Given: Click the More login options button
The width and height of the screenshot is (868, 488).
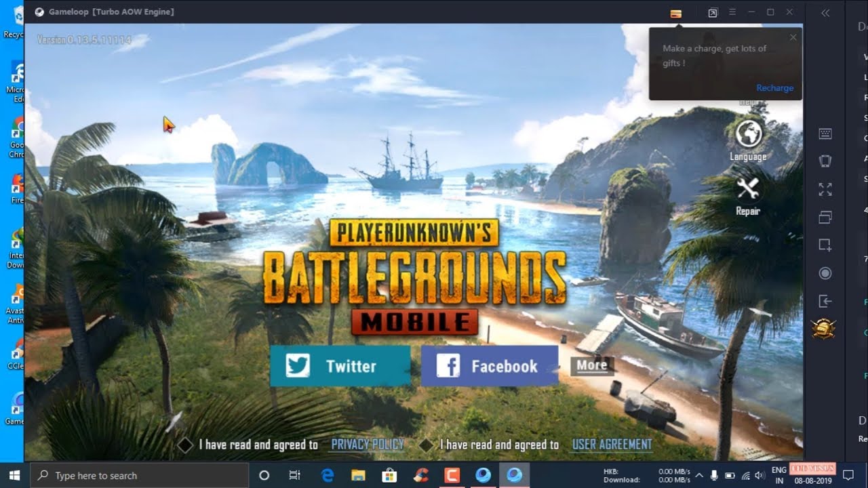Looking at the screenshot, I should pyautogui.click(x=592, y=365).
